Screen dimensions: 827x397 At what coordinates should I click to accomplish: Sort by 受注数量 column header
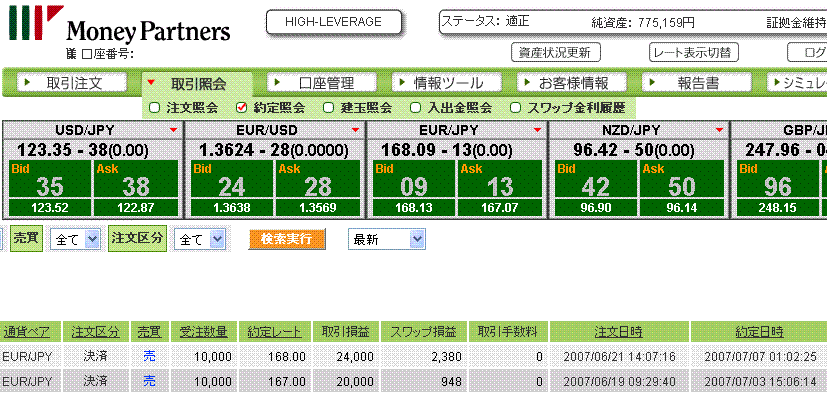[x=204, y=332]
